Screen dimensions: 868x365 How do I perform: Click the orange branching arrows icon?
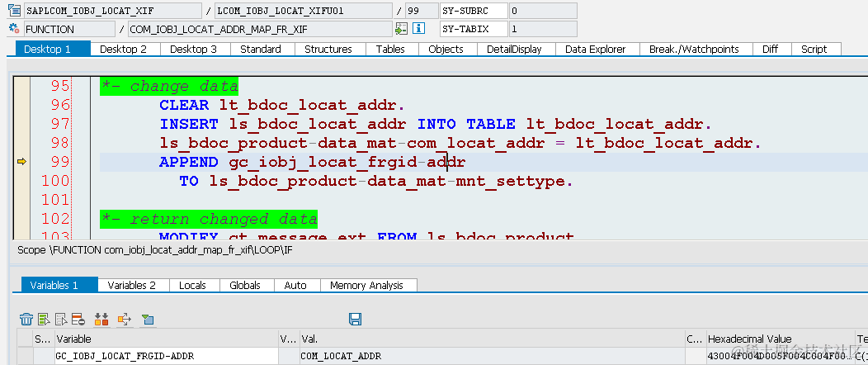125,319
